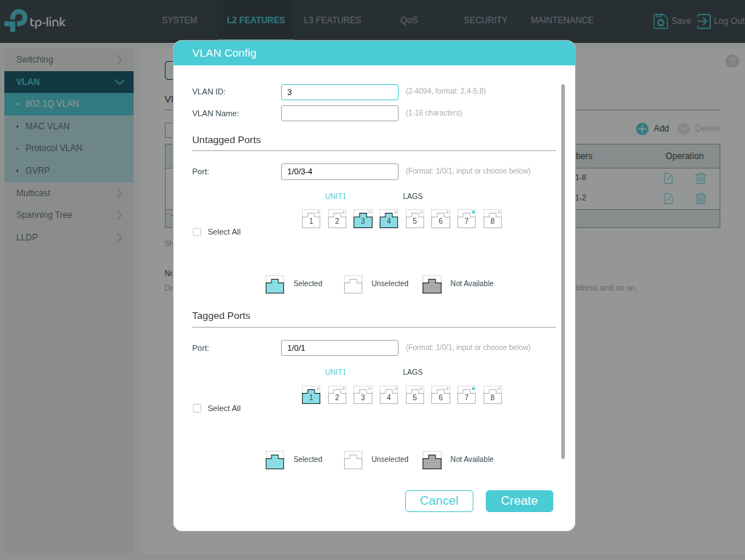Switch to LAGS in Untagged Ports

point(412,196)
